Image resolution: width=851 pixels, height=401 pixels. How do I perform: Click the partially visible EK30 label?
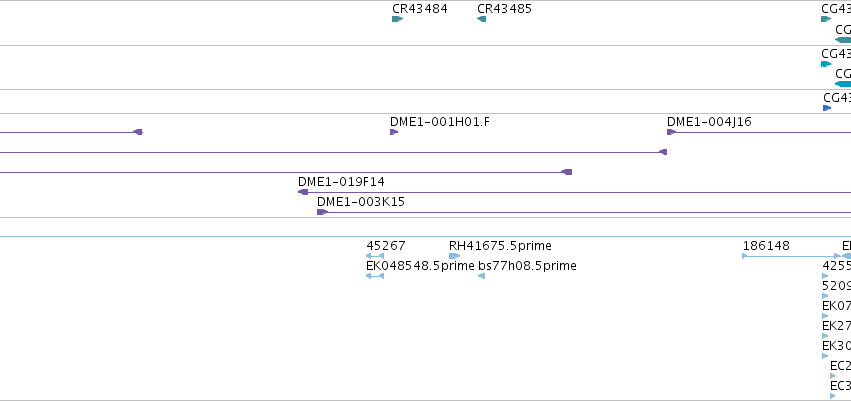[x=836, y=346]
